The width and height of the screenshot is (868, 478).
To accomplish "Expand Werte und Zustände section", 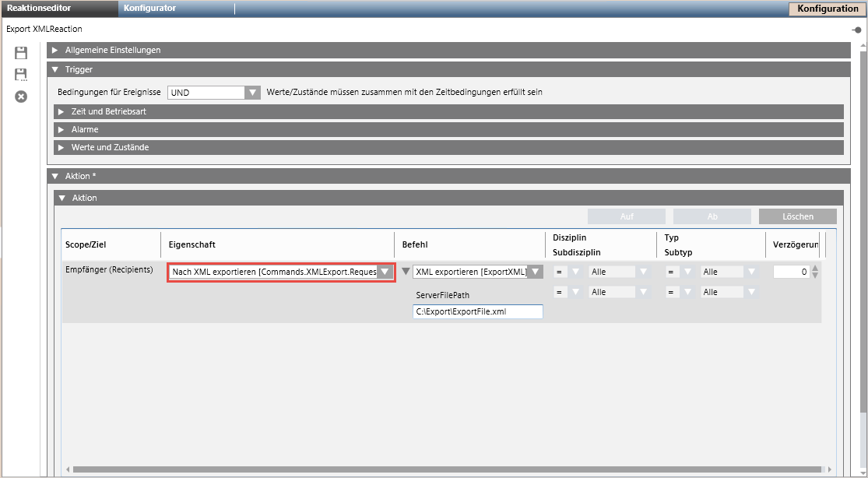I will pos(61,147).
